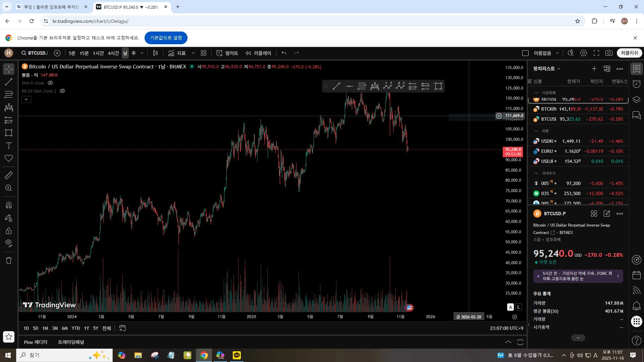Viewport: 644px width, 362px height.
Task: Switch to the Pine 에디터 tab
Action: click(x=36, y=342)
